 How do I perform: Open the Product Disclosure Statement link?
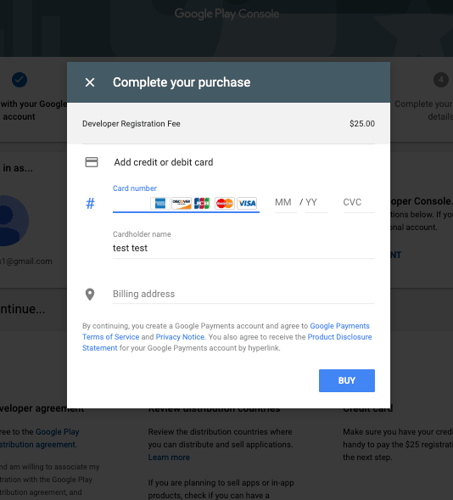(x=227, y=342)
